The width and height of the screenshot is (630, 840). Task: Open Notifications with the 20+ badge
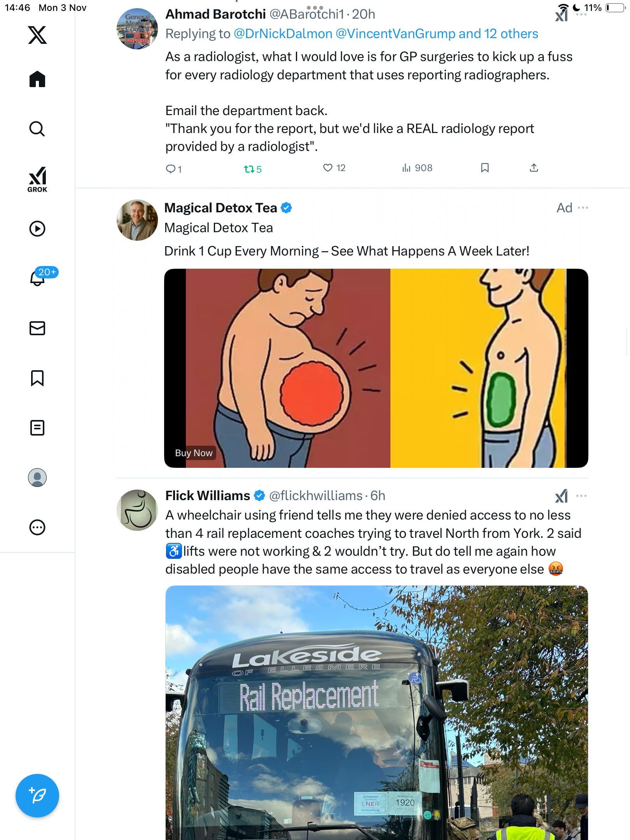pyautogui.click(x=37, y=278)
